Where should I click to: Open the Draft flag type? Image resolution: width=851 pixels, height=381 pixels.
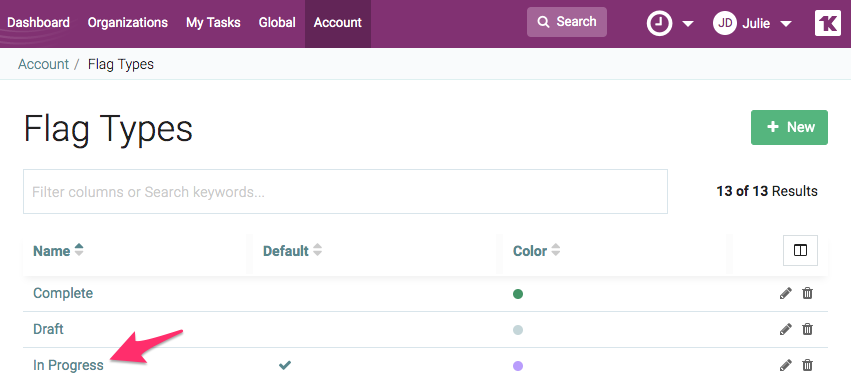[48, 329]
